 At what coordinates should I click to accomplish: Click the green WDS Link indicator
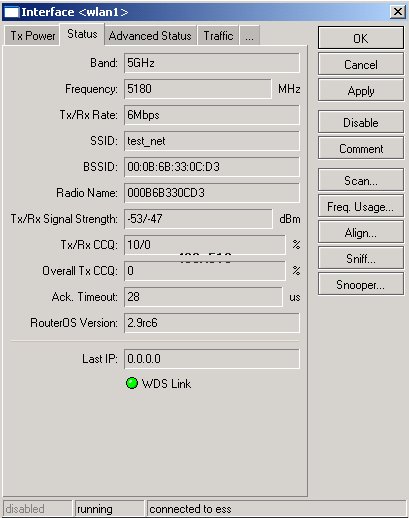pos(132,383)
